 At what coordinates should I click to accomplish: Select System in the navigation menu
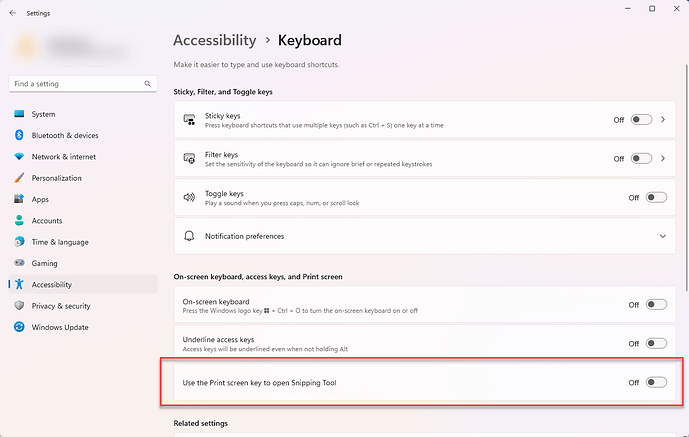pyautogui.click(x=43, y=114)
